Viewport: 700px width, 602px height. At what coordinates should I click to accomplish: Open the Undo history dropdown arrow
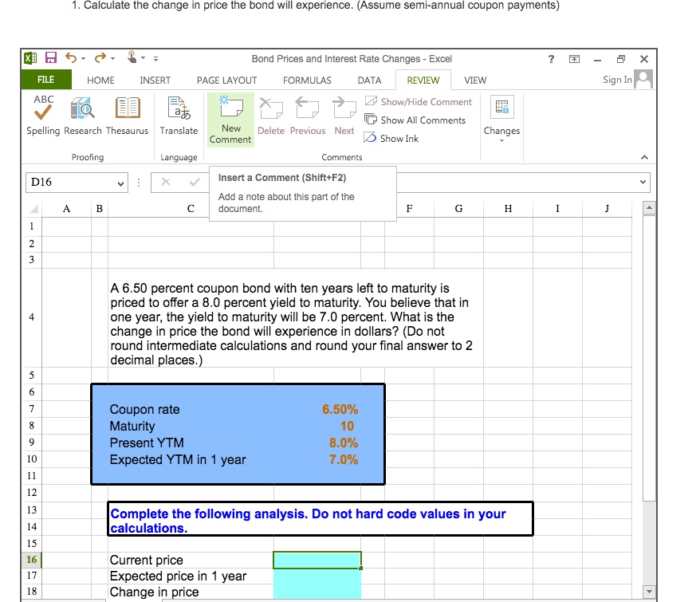[x=81, y=57]
